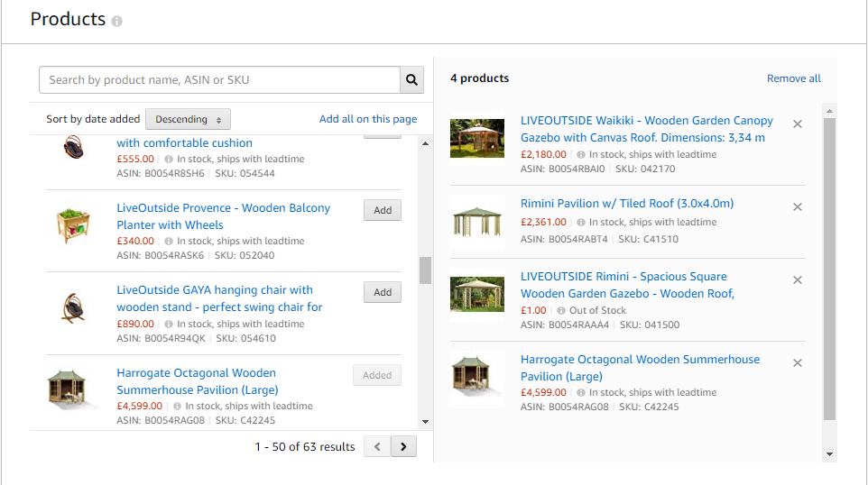Open LIVEOUTSIDE Waikiki Wooden Garden Canopy link
This screenshot has height=485, width=868.
647,129
